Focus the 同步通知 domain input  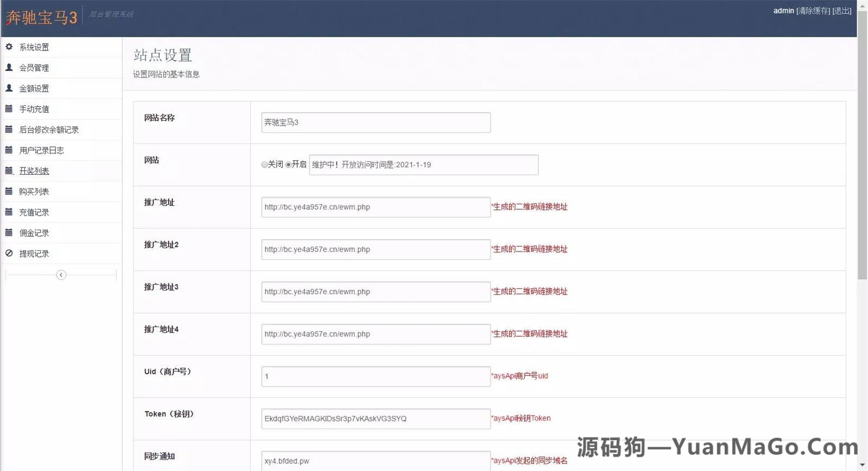tap(376, 461)
